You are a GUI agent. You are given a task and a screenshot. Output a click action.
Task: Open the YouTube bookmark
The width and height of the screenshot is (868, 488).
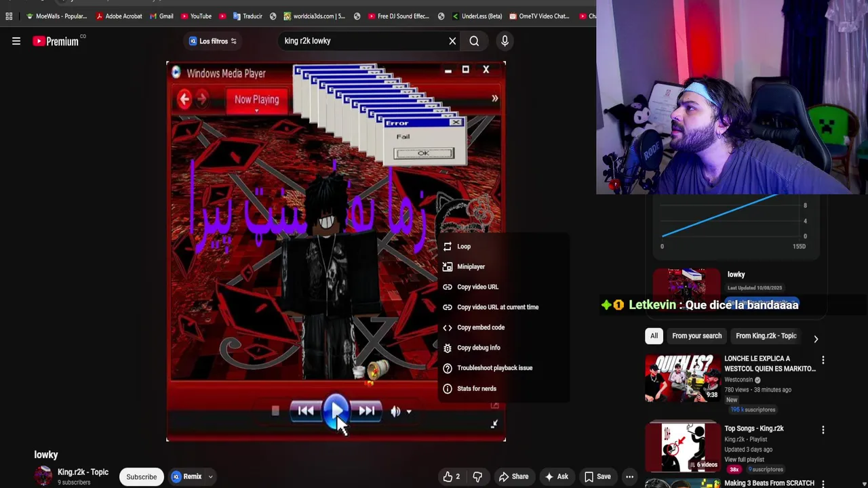coord(195,16)
